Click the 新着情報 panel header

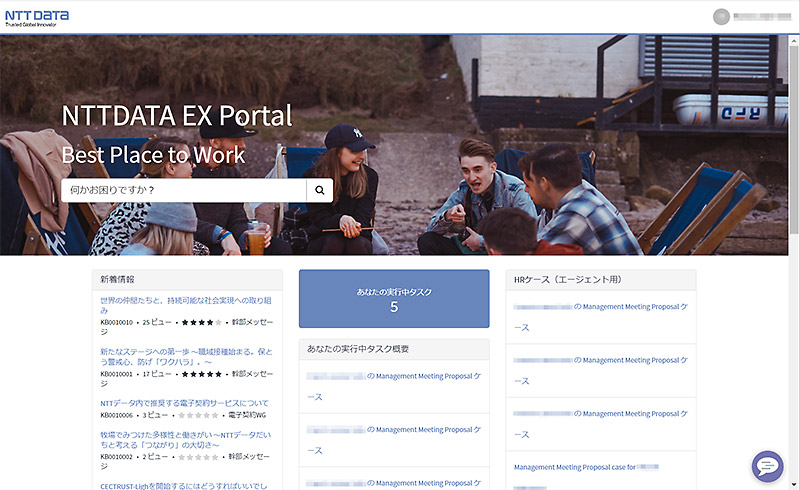pos(187,280)
